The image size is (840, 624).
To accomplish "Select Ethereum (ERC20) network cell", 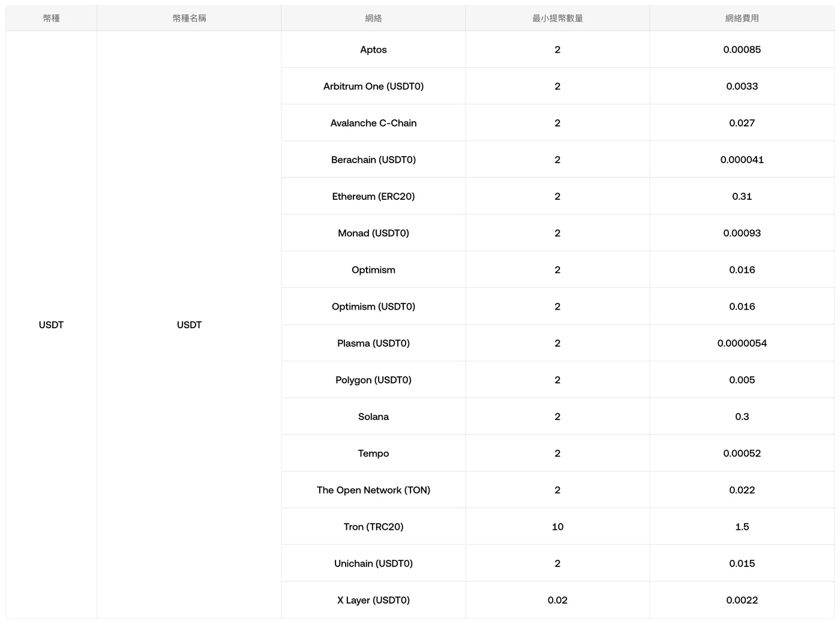I will tap(373, 196).
